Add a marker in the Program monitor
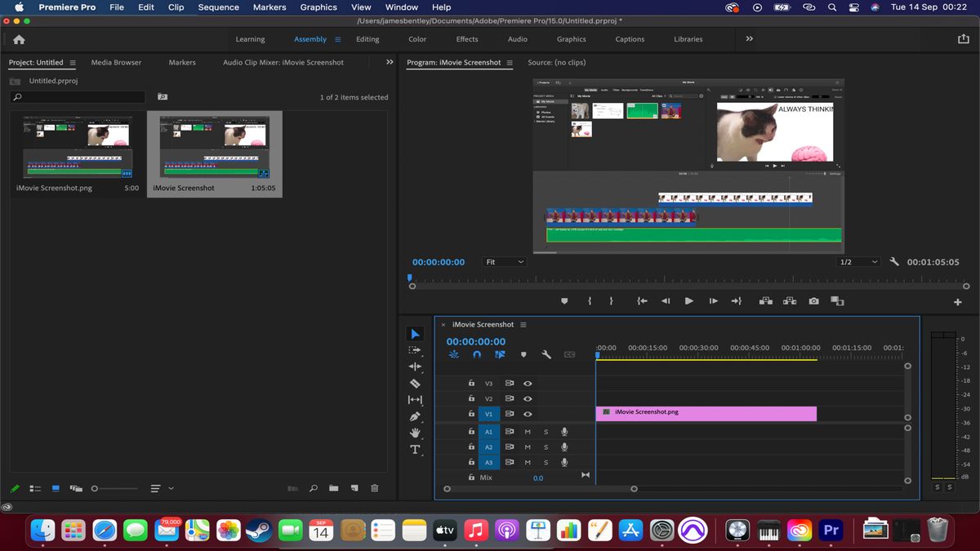The height and width of the screenshot is (551, 980). tap(563, 300)
